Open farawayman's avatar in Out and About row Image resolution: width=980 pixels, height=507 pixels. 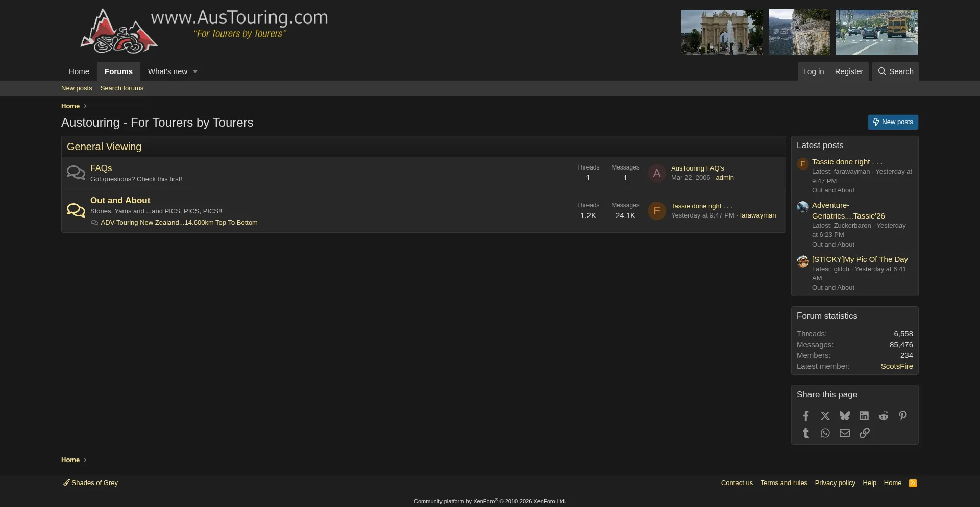[x=656, y=211]
